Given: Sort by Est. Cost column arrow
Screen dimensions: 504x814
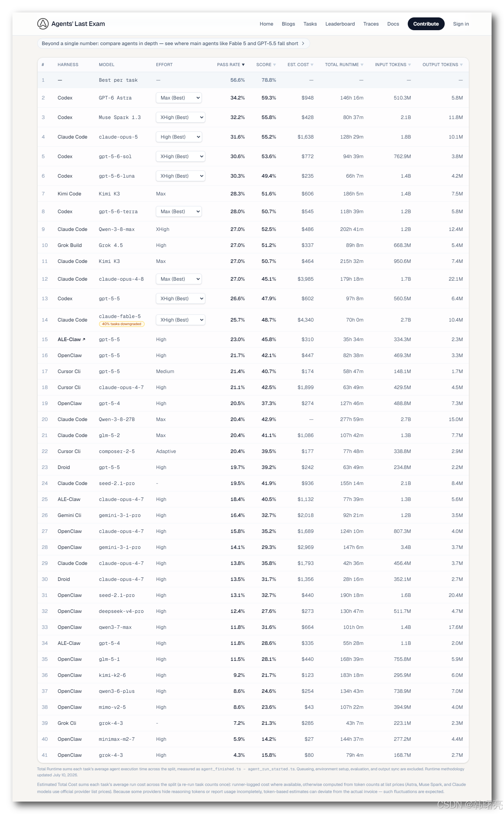Looking at the screenshot, I should click(312, 65).
